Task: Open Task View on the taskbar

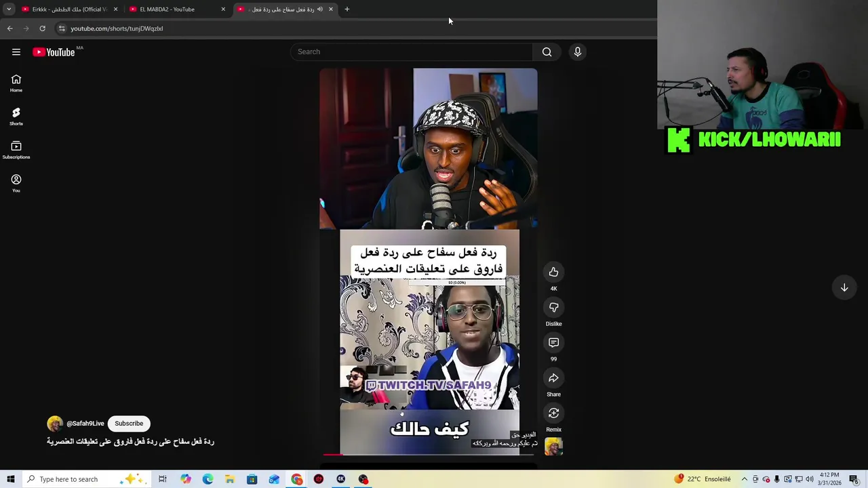Action: click(x=163, y=479)
